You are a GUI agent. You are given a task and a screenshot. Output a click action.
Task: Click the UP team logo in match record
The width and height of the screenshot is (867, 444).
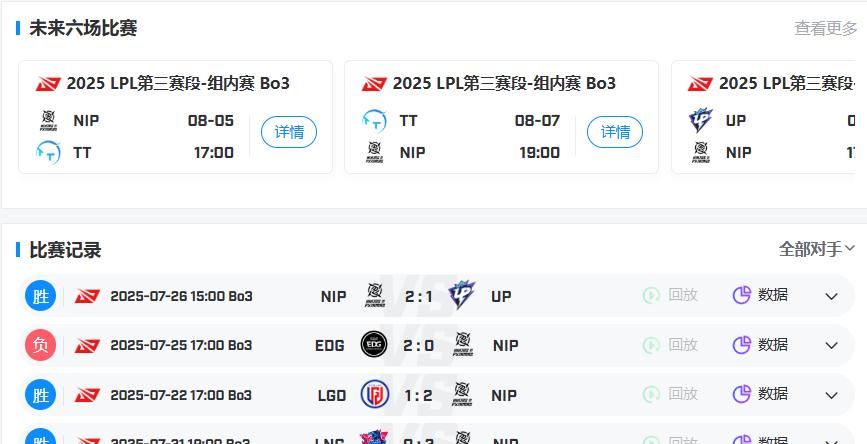tap(462, 295)
